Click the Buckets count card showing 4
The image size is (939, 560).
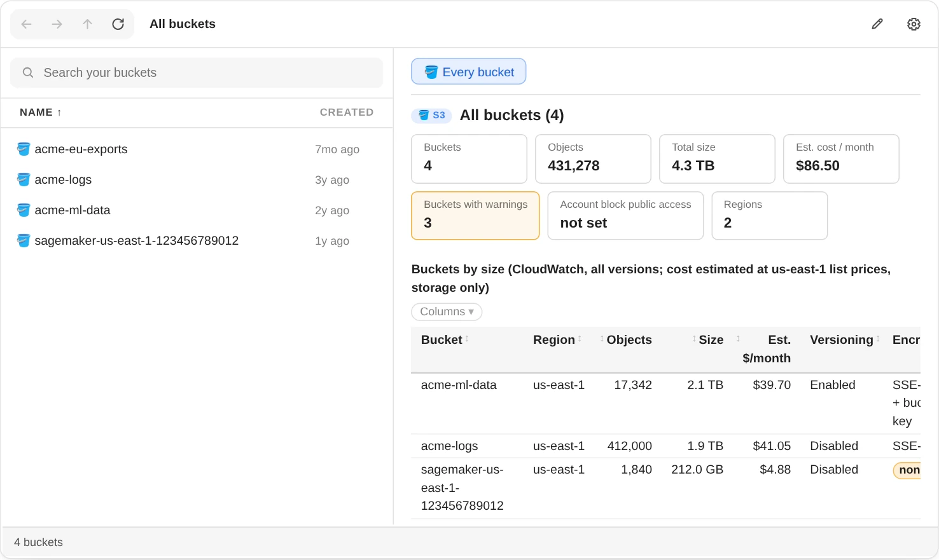[469, 159]
